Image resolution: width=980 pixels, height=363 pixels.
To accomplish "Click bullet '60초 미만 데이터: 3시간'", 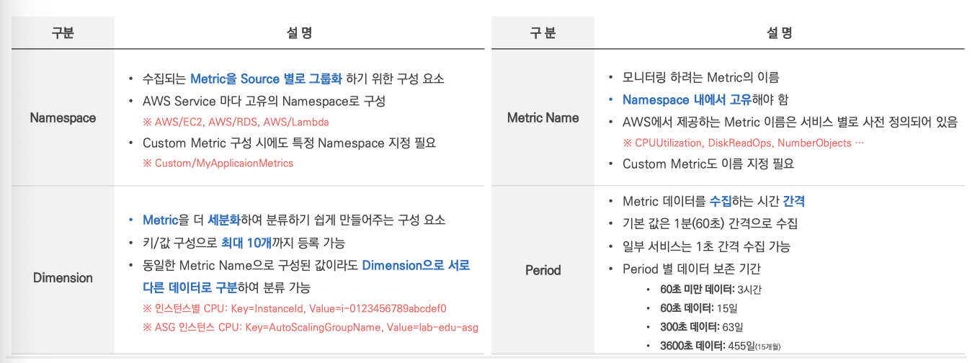I will point(710,290).
